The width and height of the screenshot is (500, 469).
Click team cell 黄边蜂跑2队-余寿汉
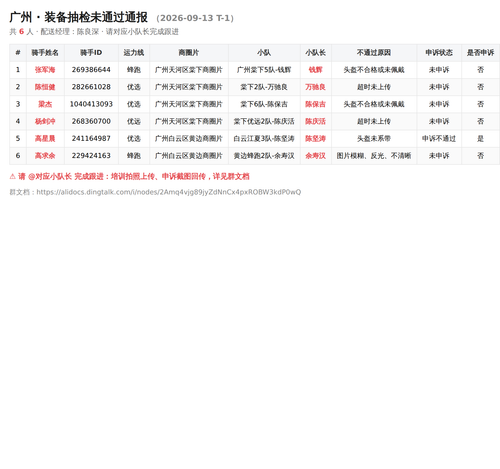click(264, 156)
